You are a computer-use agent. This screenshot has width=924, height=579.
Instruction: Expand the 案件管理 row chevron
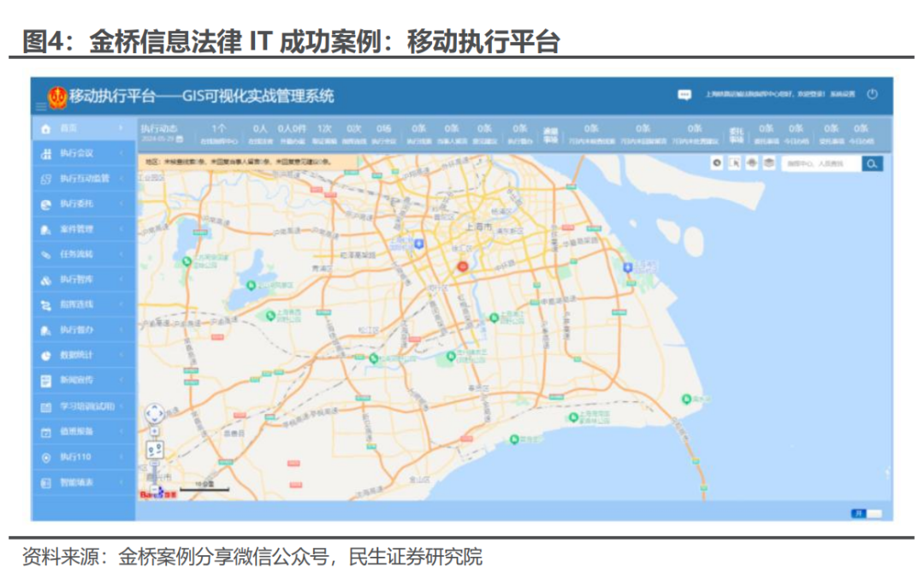click(x=121, y=230)
